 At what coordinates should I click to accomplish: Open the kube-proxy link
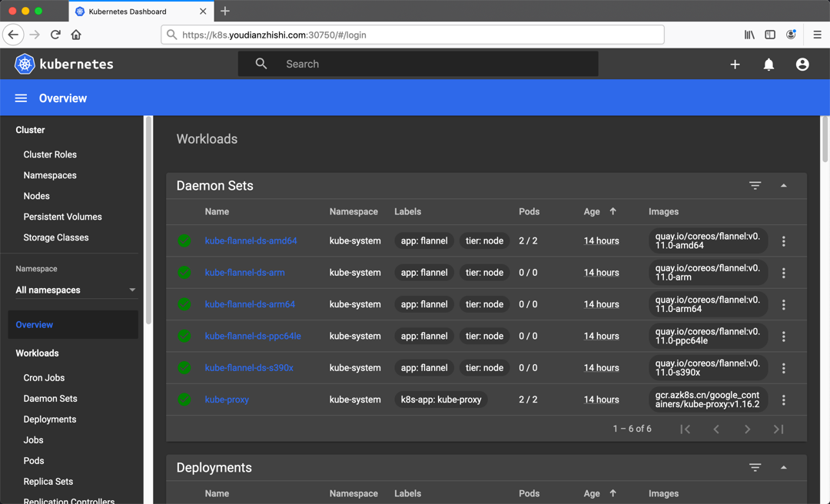click(227, 400)
